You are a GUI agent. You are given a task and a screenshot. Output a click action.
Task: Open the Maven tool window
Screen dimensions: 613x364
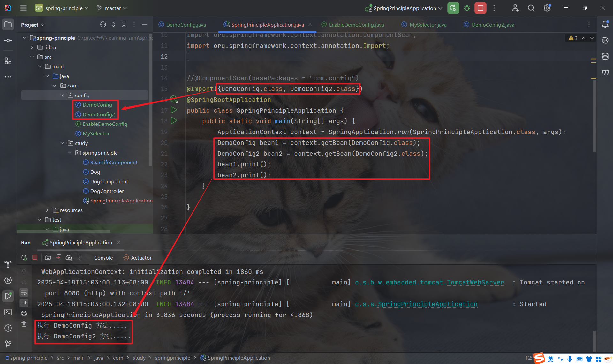pyautogui.click(x=605, y=72)
